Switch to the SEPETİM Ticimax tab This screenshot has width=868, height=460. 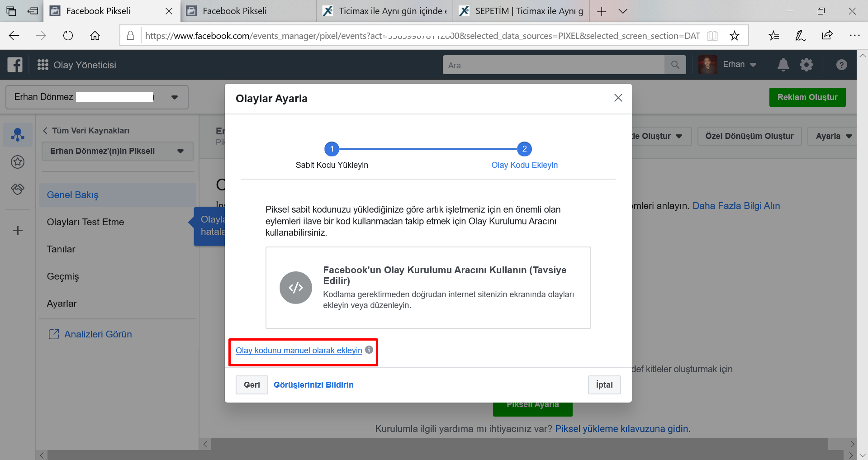pyautogui.click(x=521, y=11)
